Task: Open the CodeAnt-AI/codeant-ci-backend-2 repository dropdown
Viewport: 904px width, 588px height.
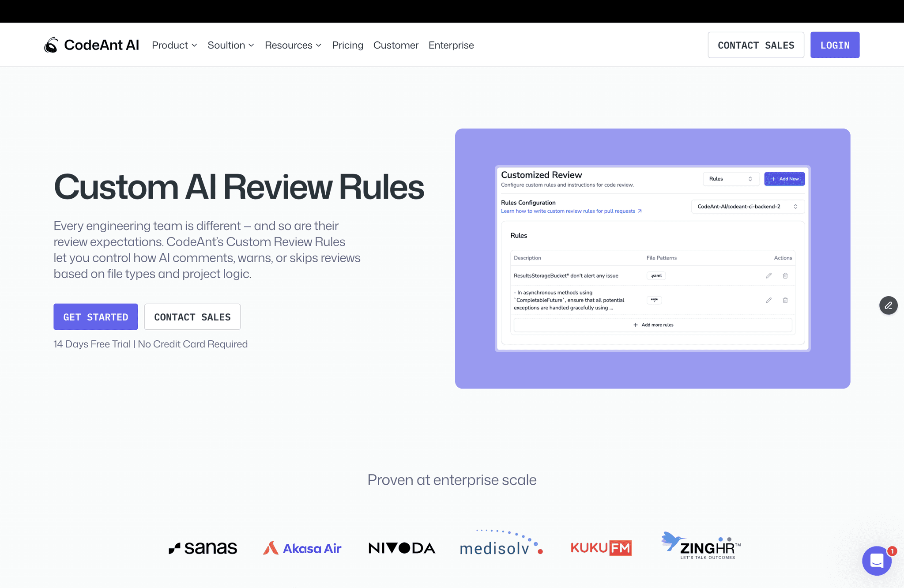Action: pyautogui.click(x=747, y=206)
